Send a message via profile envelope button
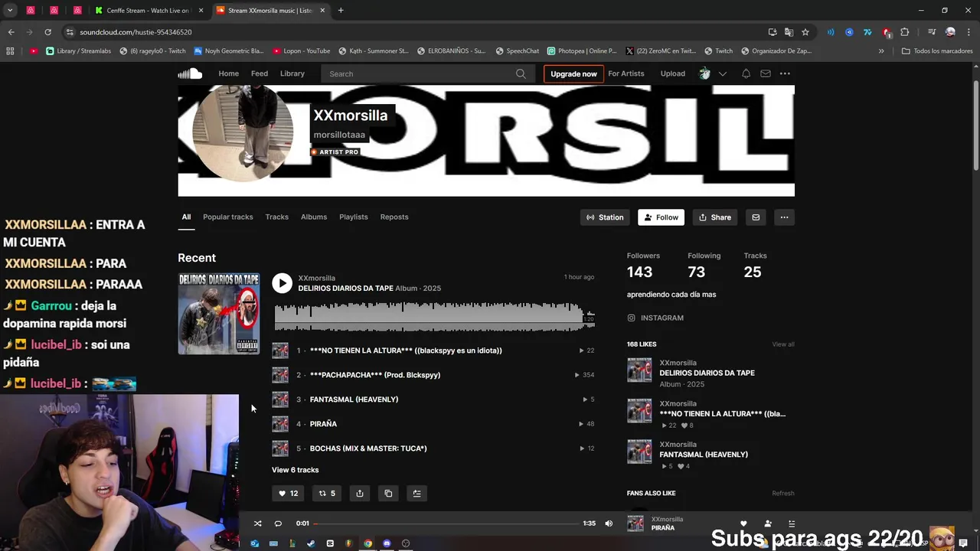 tap(756, 217)
